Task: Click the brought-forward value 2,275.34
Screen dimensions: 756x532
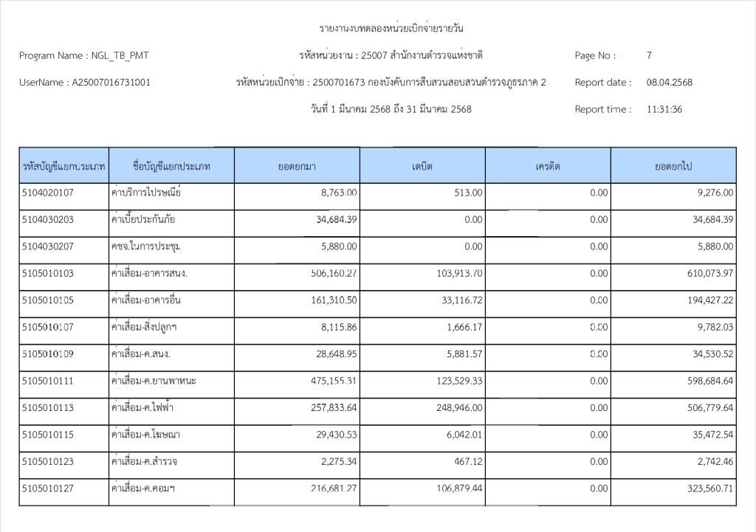Action: [x=339, y=462]
